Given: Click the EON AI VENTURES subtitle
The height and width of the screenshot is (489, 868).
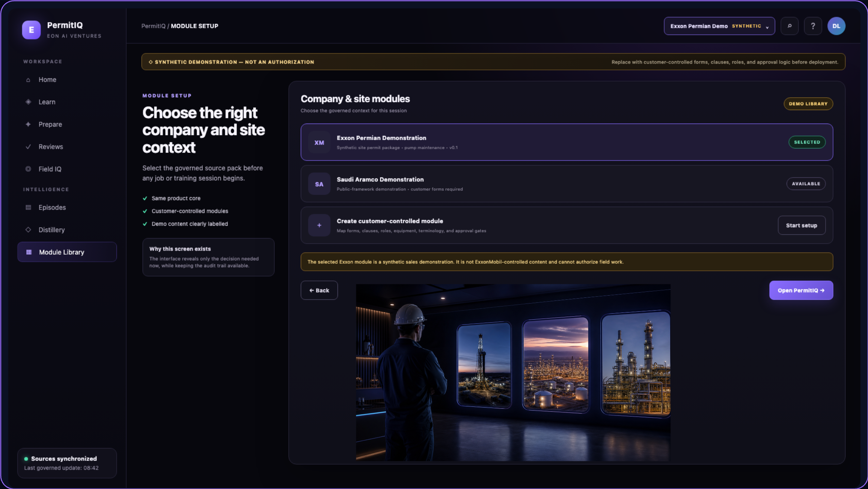Looking at the screenshot, I should (74, 36).
